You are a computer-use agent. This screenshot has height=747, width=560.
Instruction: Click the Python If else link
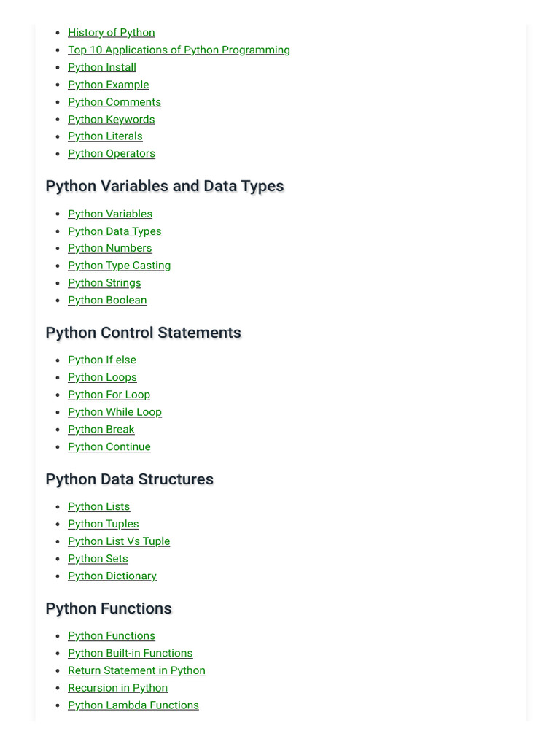coord(102,360)
